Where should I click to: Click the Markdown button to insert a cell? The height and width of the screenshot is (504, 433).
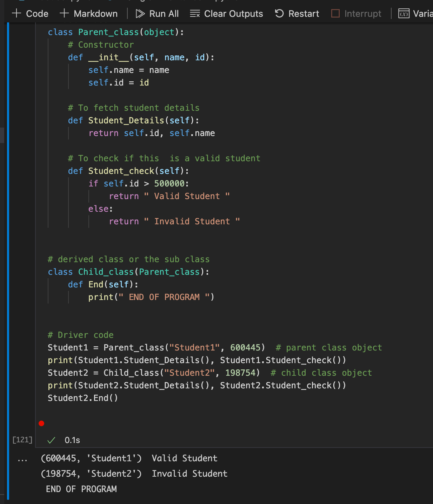[x=89, y=13]
